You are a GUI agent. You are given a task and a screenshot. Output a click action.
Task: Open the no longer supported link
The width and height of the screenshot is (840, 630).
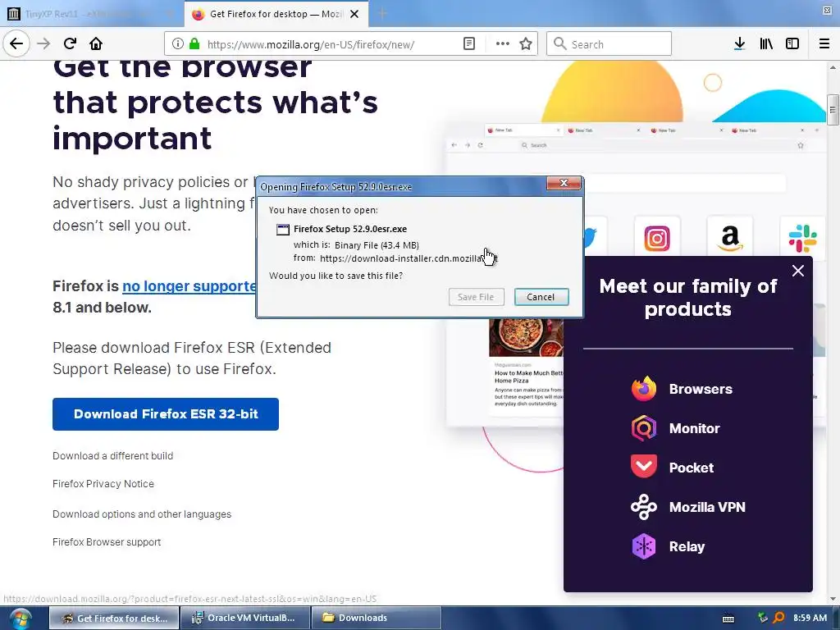189,286
